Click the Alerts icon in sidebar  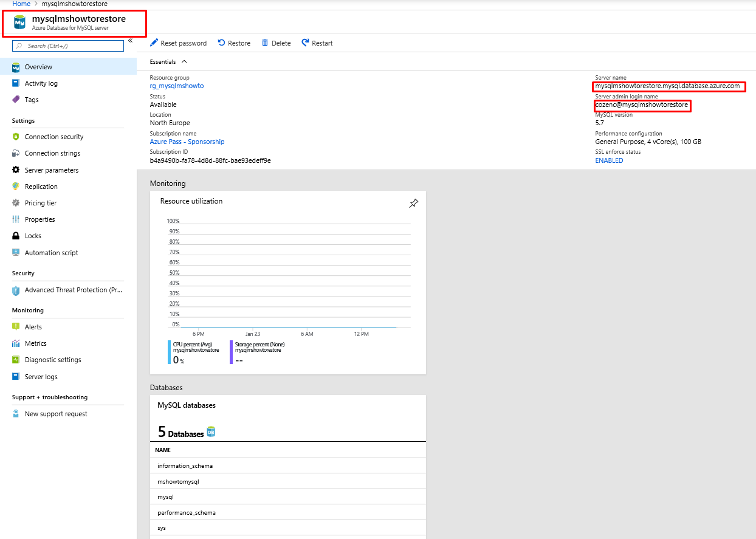pyautogui.click(x=16, y=327)
